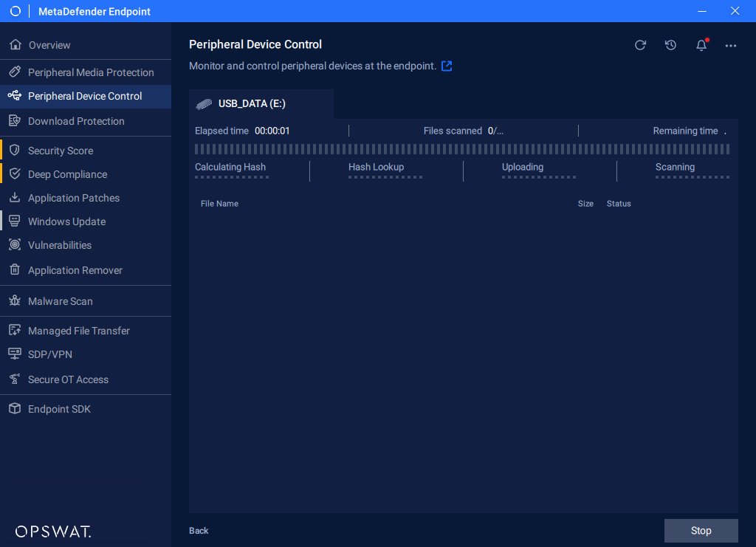Click the OPSWAT logo
Viewport: 756px width, 547px height.
point(53,531)
